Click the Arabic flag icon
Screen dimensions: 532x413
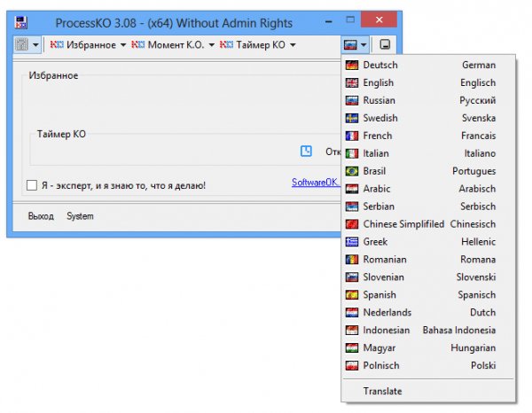(352, 189)
